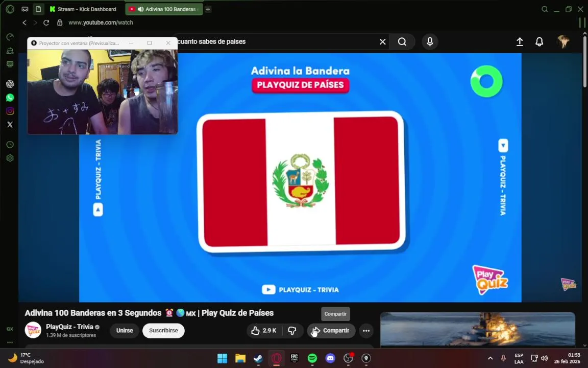Click the speedometer icon in Opera sidebar
The height and width of the screenshot is (368, 588).
tap(10, 37)
